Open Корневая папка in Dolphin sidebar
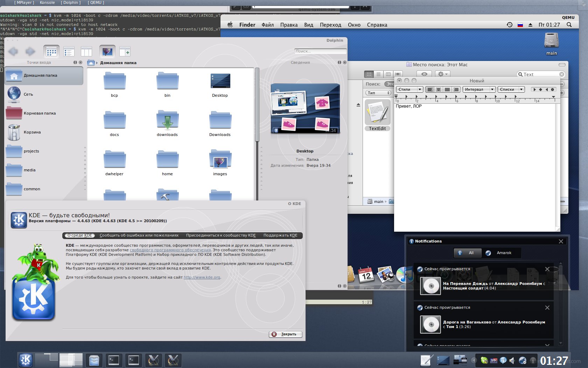Image resolution: width=588 pixels, height=368 pixels. click(44, 113)
